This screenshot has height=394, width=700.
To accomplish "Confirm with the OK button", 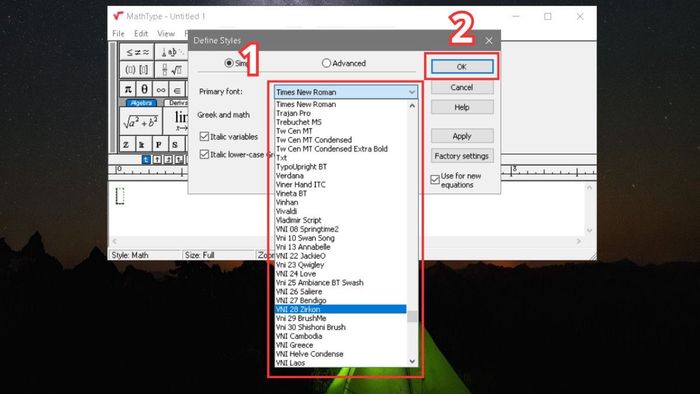I will click(462, 67).
